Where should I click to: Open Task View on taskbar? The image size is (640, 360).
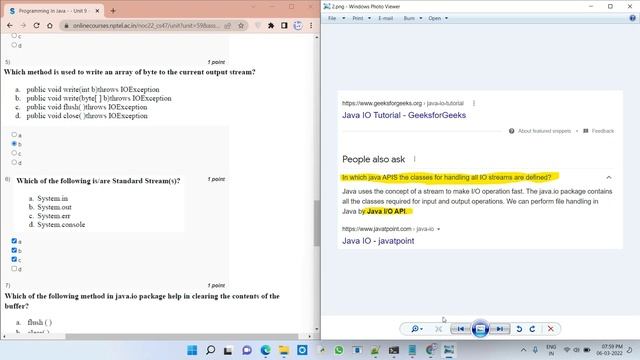(x=228, y=350)
